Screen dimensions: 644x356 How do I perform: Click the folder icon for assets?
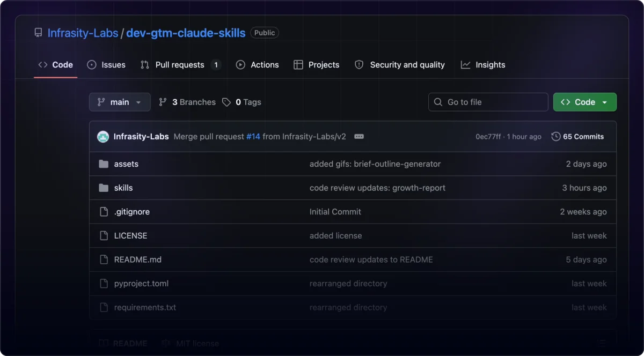[104, 164]
